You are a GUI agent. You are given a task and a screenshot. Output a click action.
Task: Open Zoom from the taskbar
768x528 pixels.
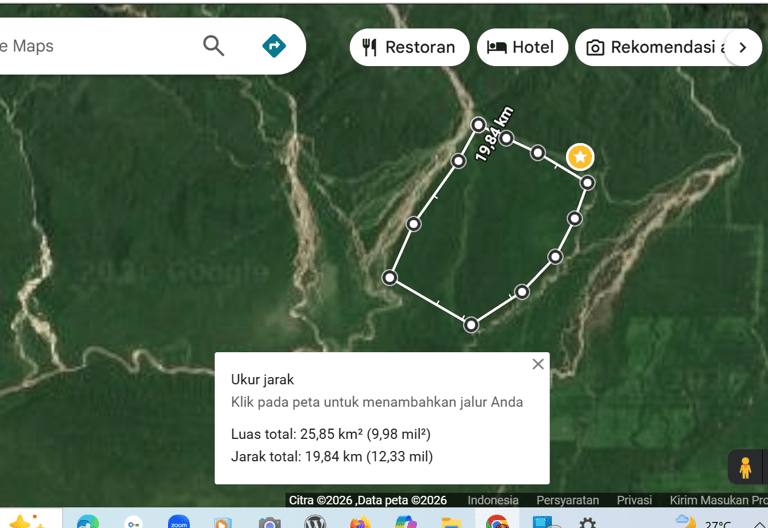[179, 521]
